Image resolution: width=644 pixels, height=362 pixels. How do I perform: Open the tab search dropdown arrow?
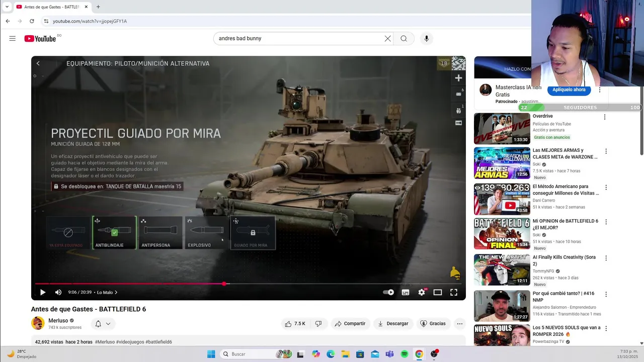click(x=7, y=7)
